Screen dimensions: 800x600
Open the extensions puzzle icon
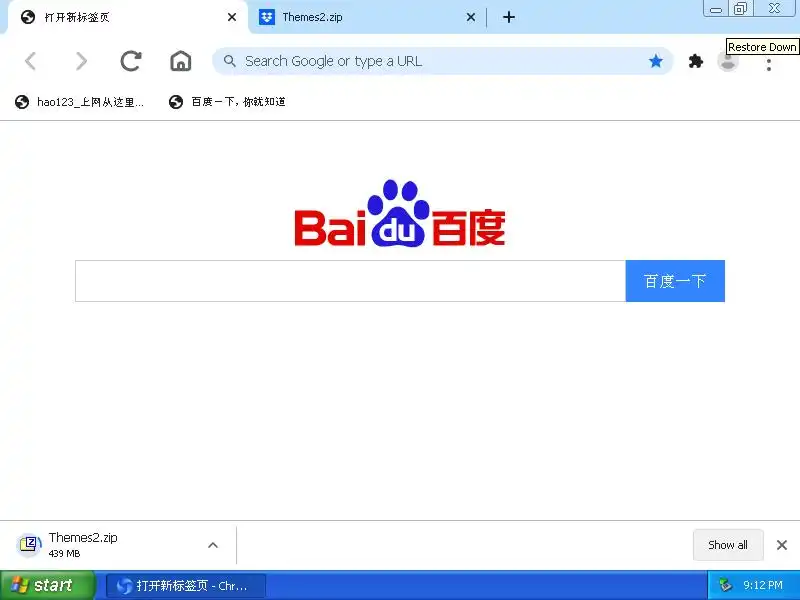point(696,62)
